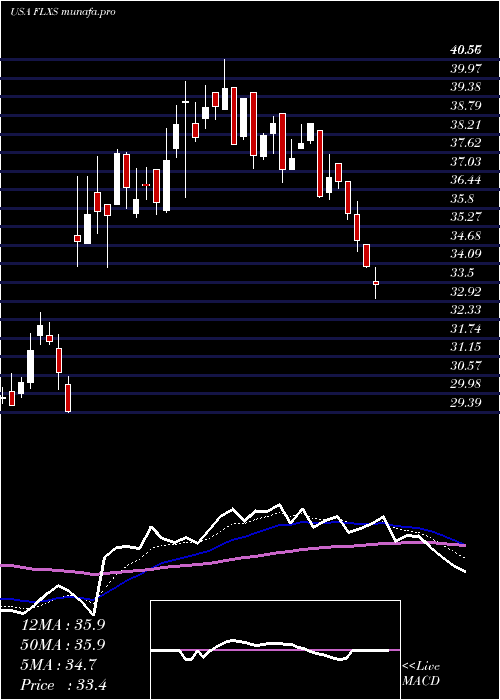Click the 32.92 price axis label
Viewport: 500px width, 700px height.
pos(466,292)
